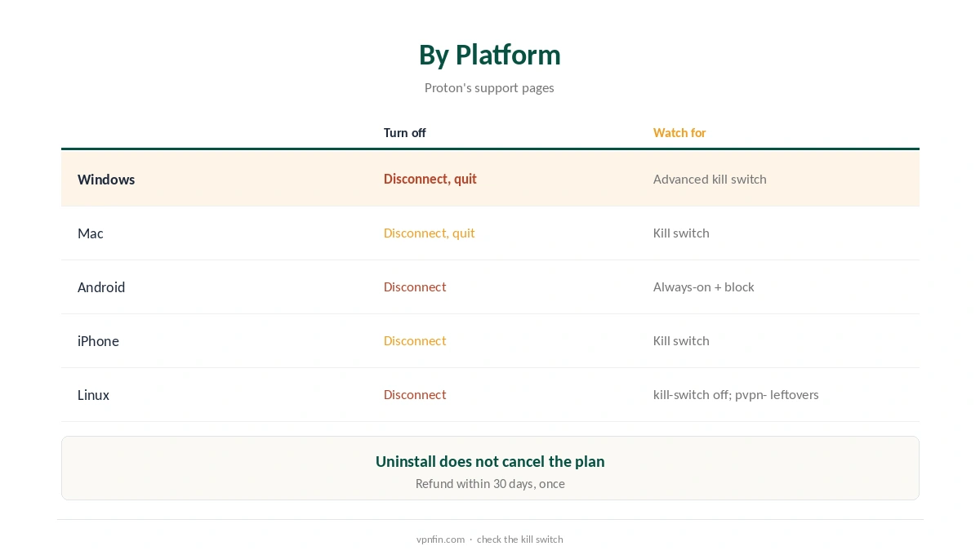
Task: Select the Windows row label
Action: coord(106,179)
